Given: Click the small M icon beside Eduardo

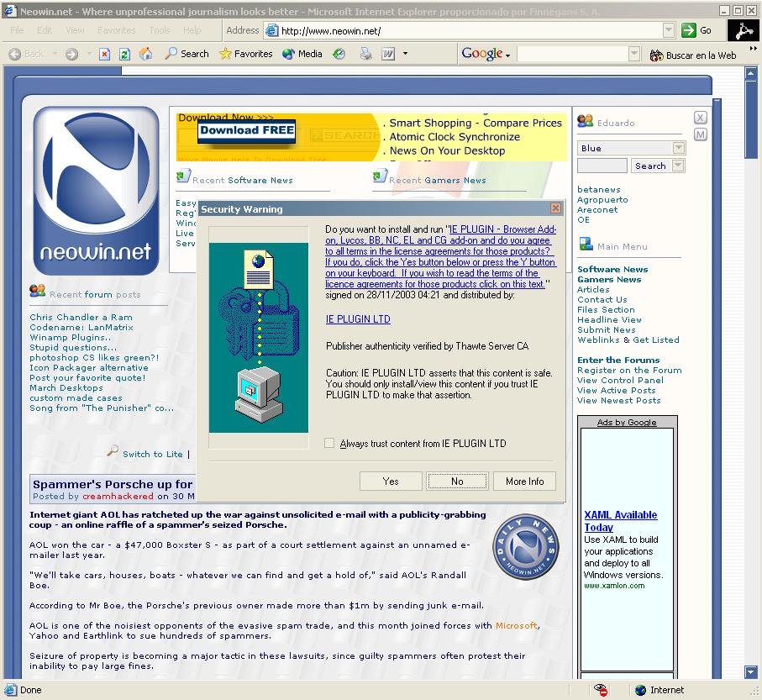Looking at the screenshot, I should [700, 134].
